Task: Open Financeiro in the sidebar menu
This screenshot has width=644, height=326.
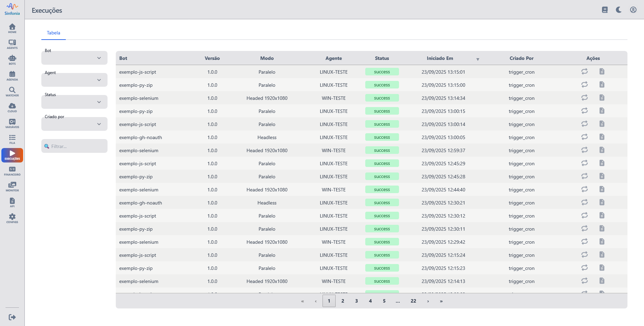Action: pos(12,171)
